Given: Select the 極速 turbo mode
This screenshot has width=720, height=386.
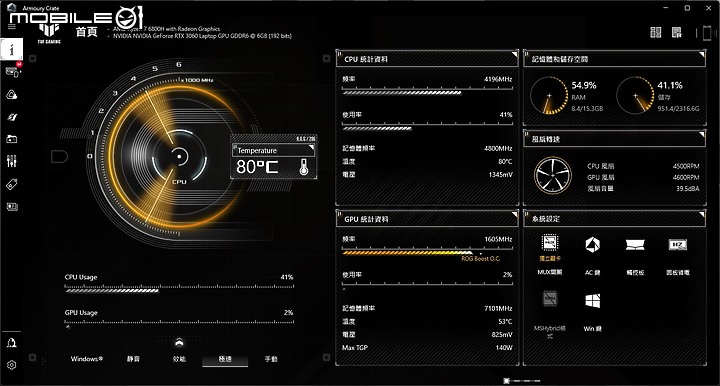Looking at the screenshot, I should (x=225, y=359).
